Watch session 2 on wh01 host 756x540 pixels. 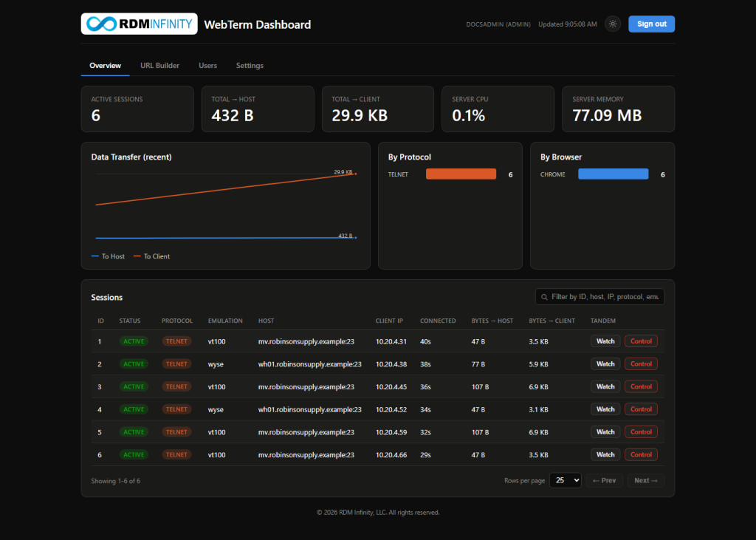click(x=605, y=364)
